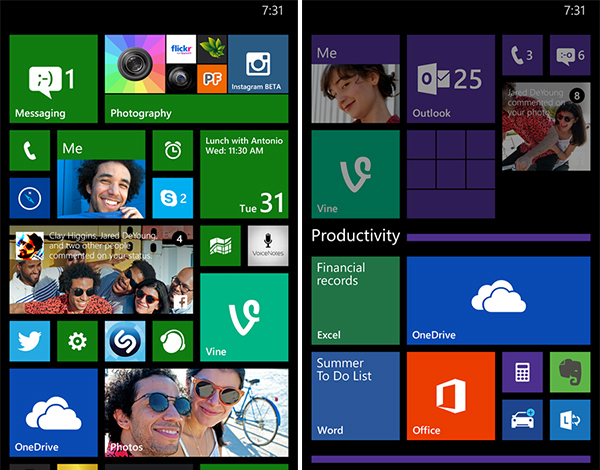Open Facebook tile with Clay Higgins comments
Viewport: 600px width, 470px height.
(101, 270)
